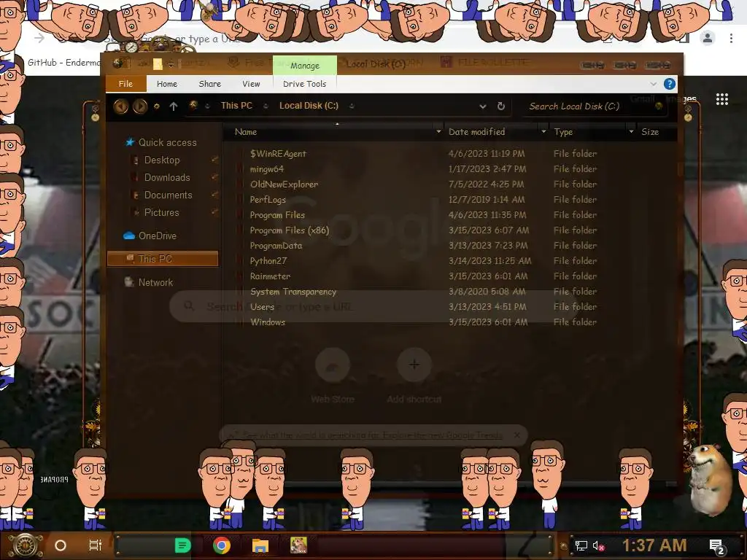Select the PerfLogs folder

tap(268, 200)
